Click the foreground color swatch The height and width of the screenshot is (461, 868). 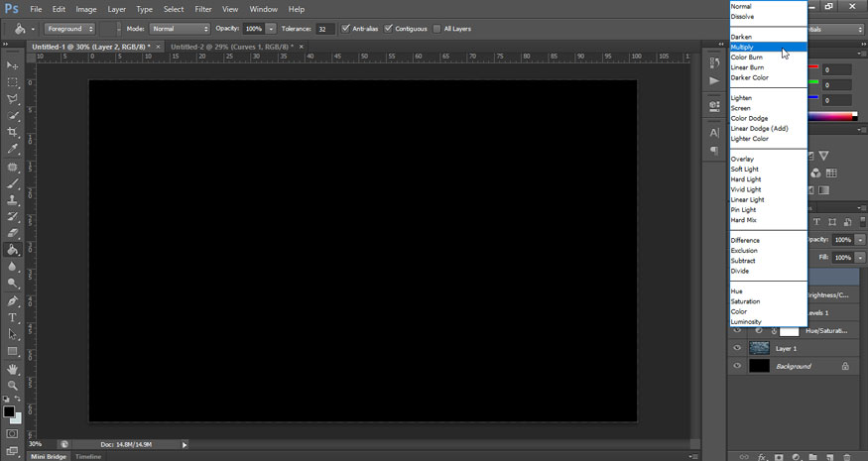tap(9, 411)
